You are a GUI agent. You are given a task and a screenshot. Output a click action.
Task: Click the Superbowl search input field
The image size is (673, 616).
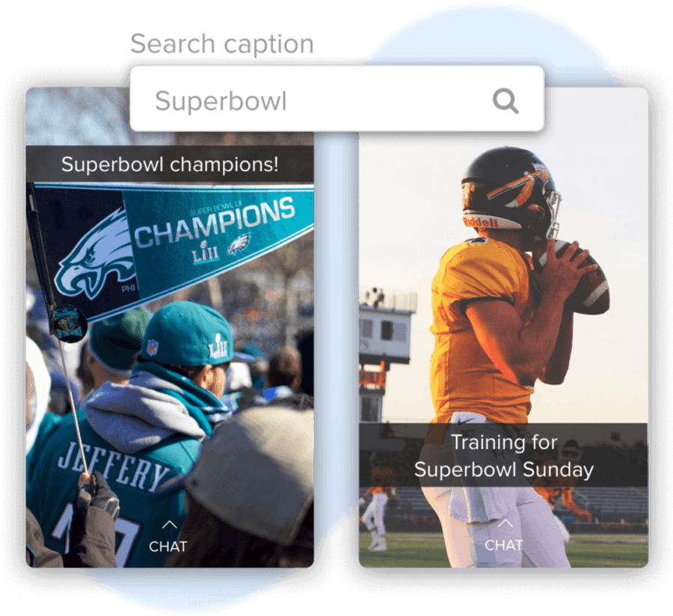click(337, 99)
